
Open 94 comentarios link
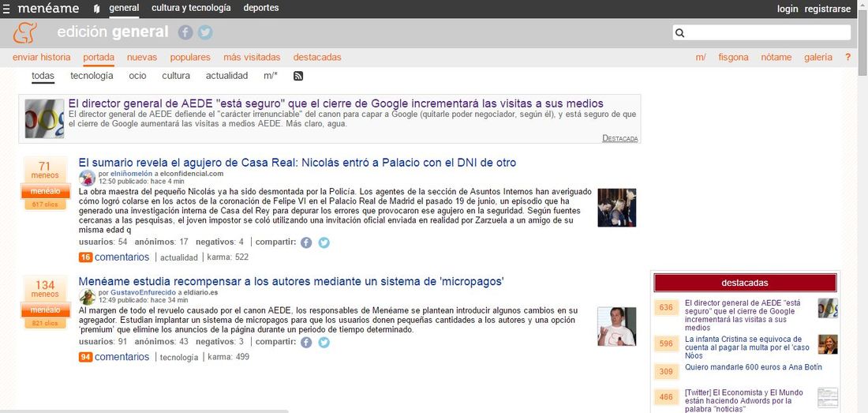114,357
